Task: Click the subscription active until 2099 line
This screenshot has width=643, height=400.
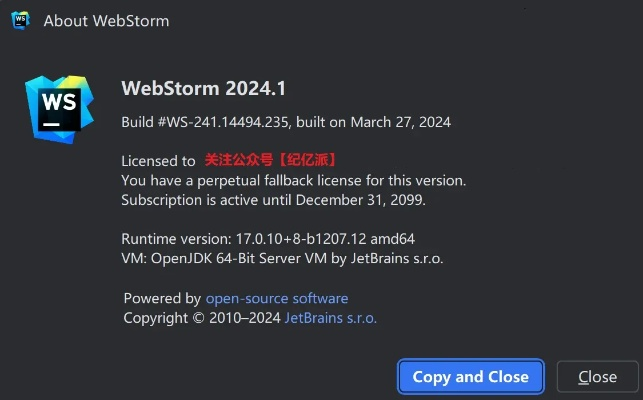Action: click(273, 199)
